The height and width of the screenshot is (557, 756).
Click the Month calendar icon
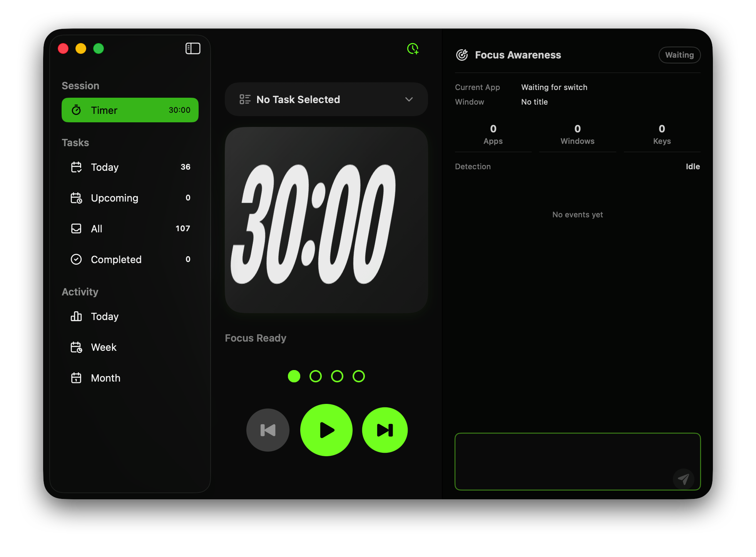point(76,378)
